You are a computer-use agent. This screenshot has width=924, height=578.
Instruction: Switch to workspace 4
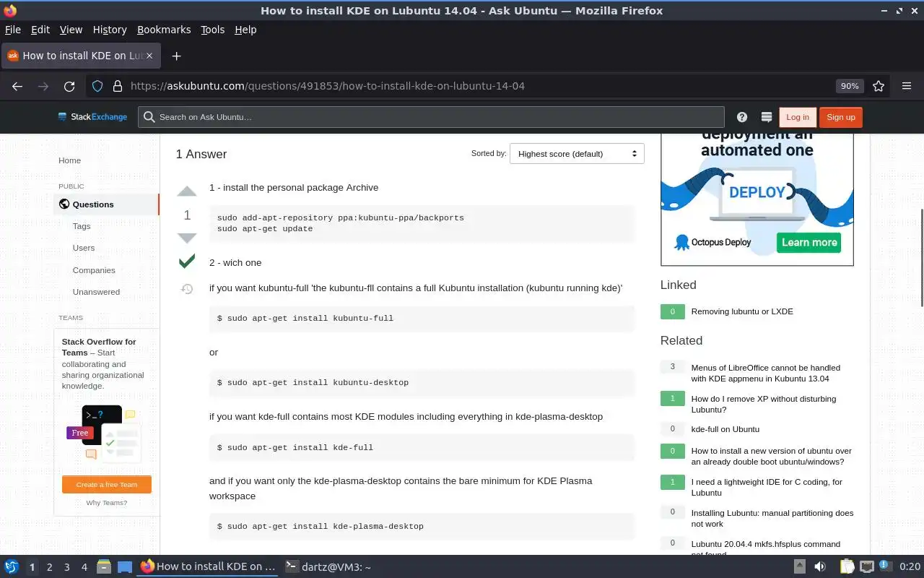84,567
